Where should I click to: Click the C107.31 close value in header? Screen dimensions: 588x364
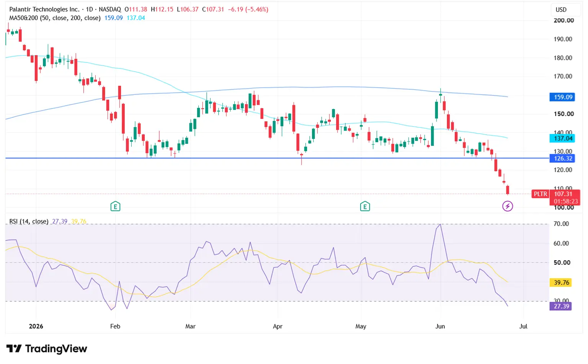[213, 9]
